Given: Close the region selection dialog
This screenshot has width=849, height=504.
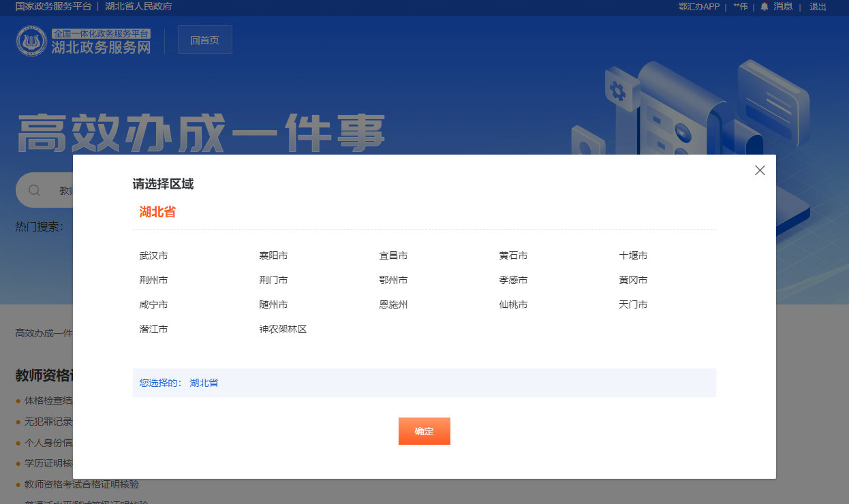Looking at the screenshot, I should pos(760,170).
